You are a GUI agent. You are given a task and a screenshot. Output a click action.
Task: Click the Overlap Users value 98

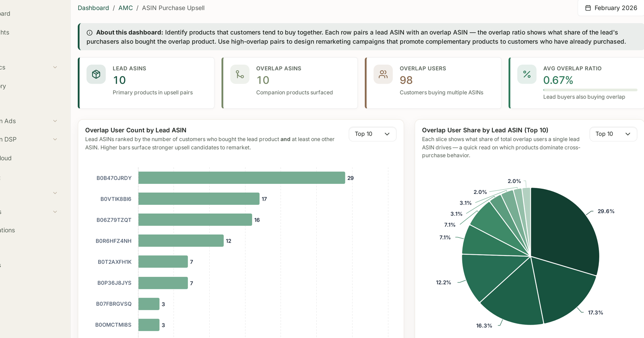point(406,80)
